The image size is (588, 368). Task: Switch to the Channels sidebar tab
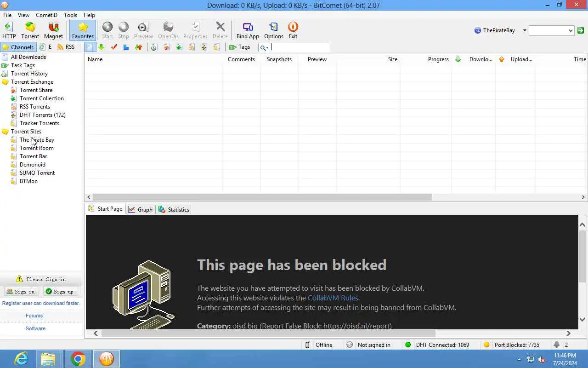tap(18, 47)
